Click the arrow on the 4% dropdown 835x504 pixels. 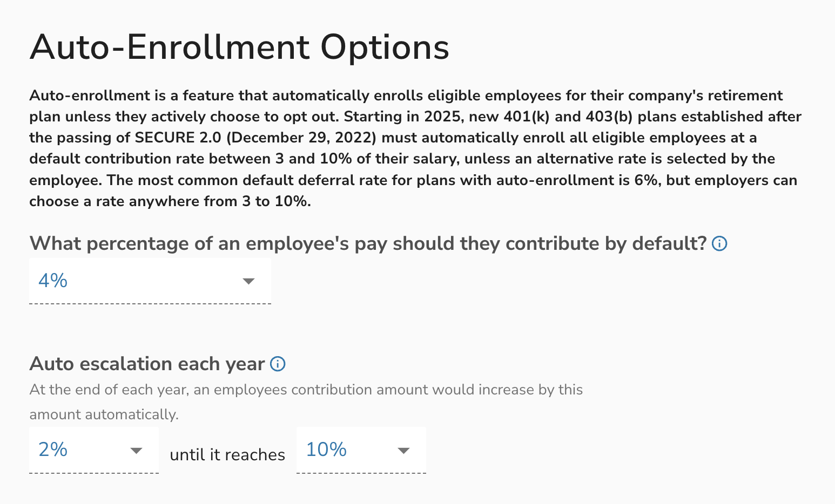[x=248, y=281]
